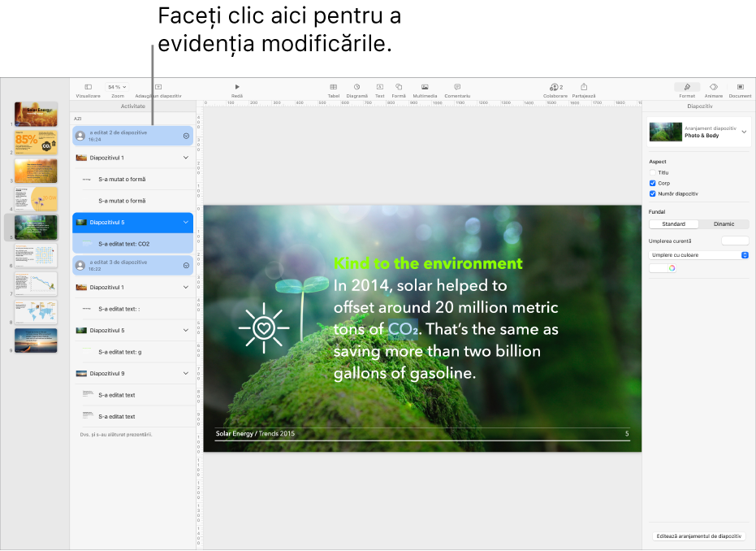
Task: Open the color wheel picker swatch
Action: pos(672,268)
